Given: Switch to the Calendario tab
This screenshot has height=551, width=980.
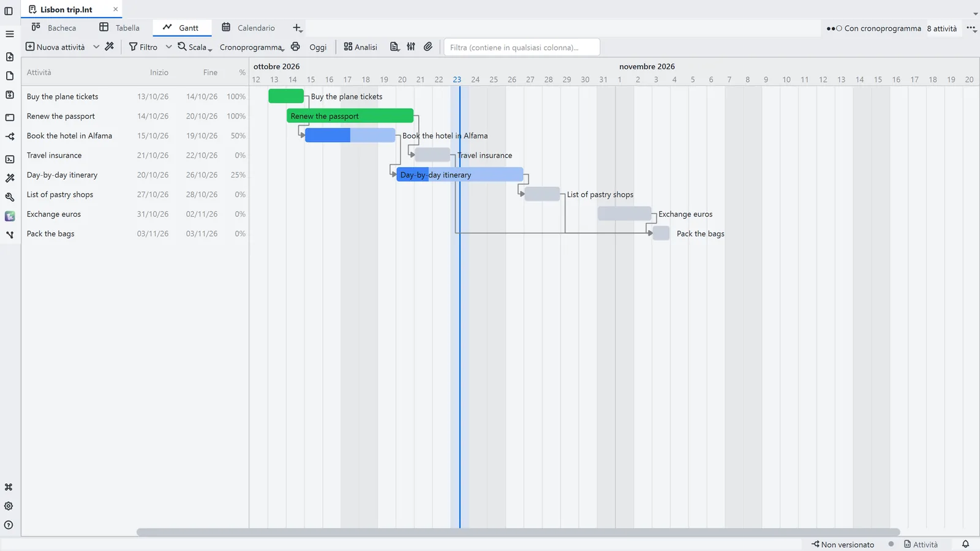Looking at the screenshot, I should click(x=248, y=28).
